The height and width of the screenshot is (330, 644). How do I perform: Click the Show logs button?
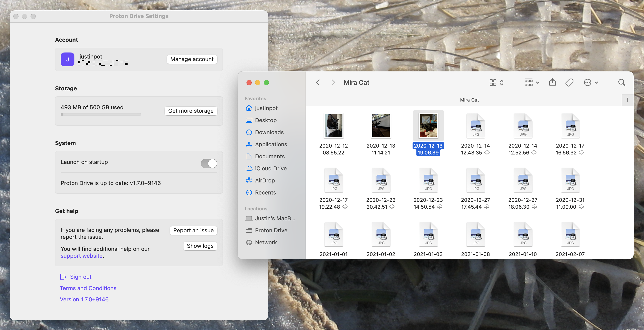tap(200, 246)
